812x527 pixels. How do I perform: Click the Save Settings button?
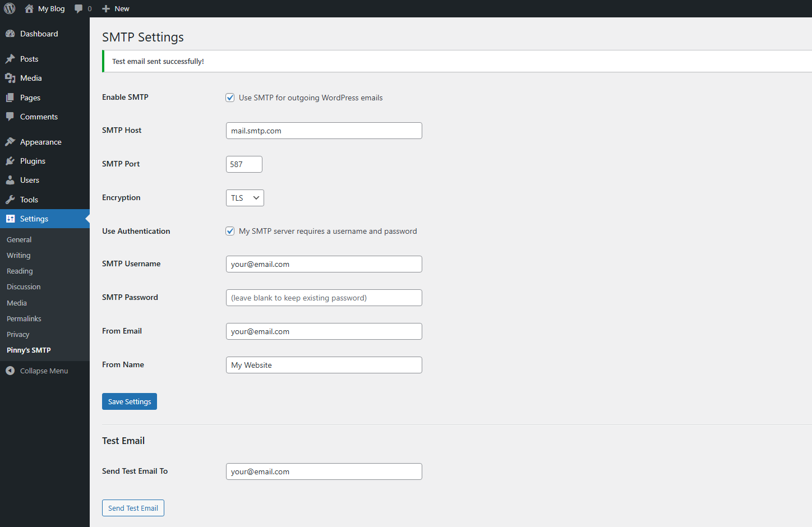click(130, 401)
